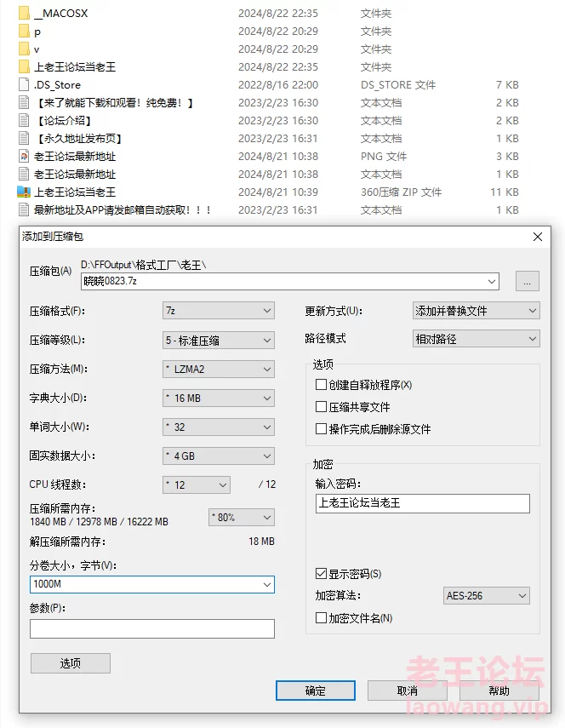Click memory text 1840 MB / 12978 MB / 16222 MB
Image resolution: width=565 pixels, height=728 pixels.
click(99, 522)
